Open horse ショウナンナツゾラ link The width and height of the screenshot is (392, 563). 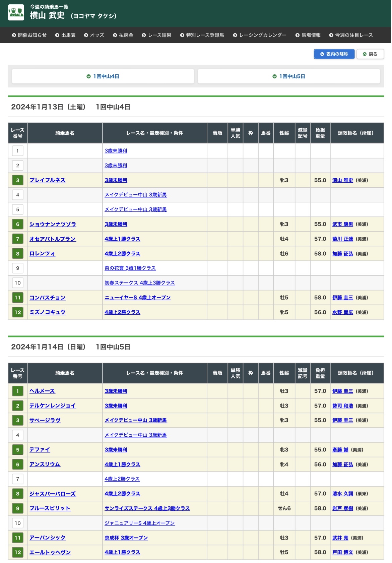[x=53, y=224]
